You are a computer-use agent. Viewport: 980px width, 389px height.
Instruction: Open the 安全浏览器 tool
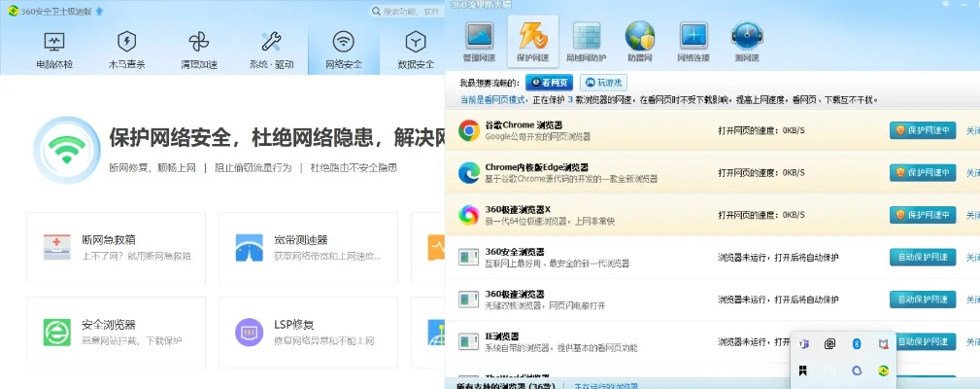pyautogui.click(x=117, y=332)
